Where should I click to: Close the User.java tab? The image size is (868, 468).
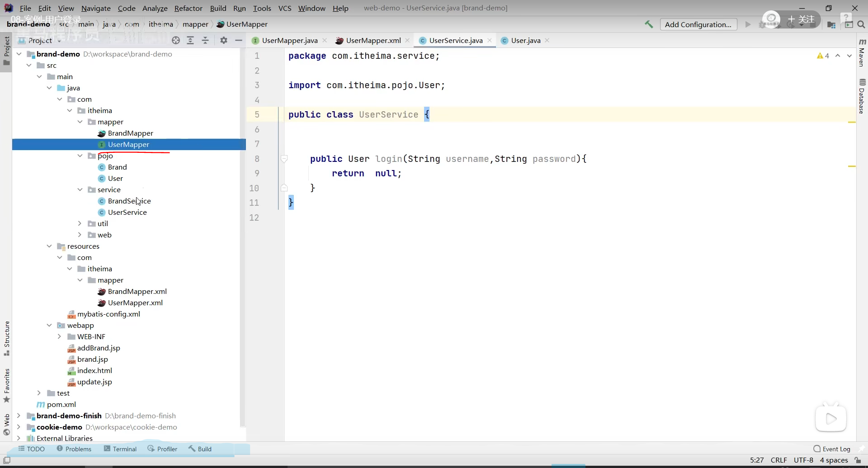547,40
